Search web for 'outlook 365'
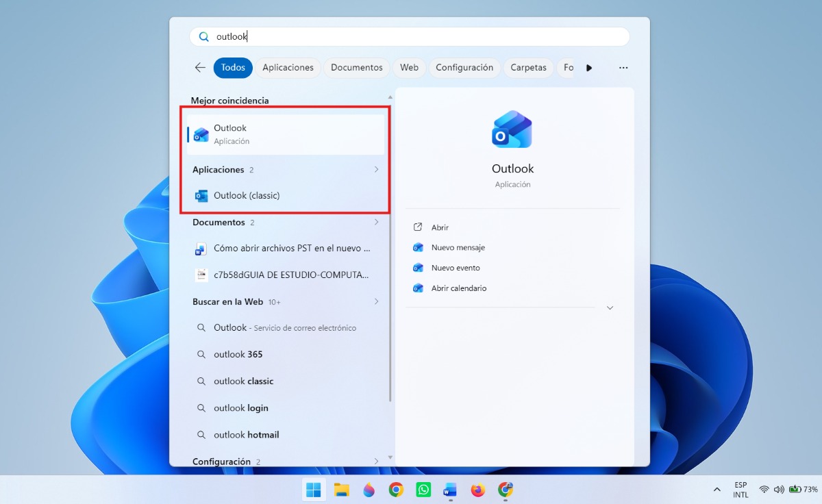Viewport: 822px width, 504px height. pos(286,355)
